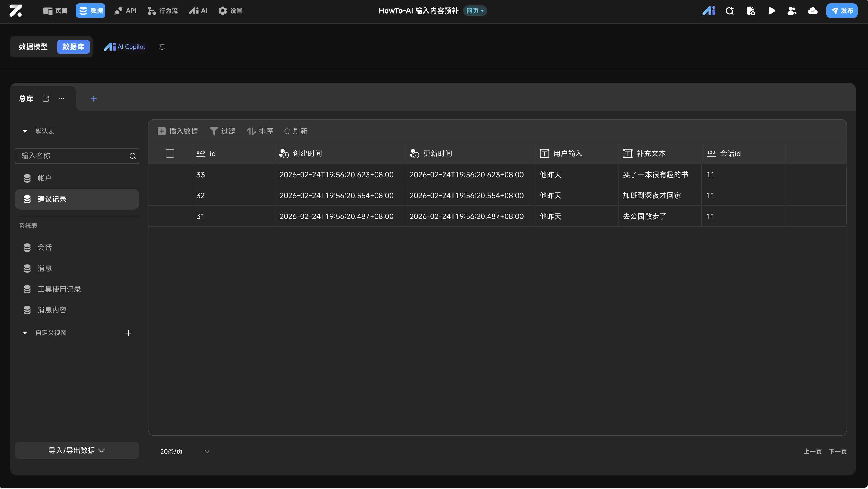The height and width of the screenshot is (489, 868).
Task: Open the collaborators people icon
Action: 792,11
